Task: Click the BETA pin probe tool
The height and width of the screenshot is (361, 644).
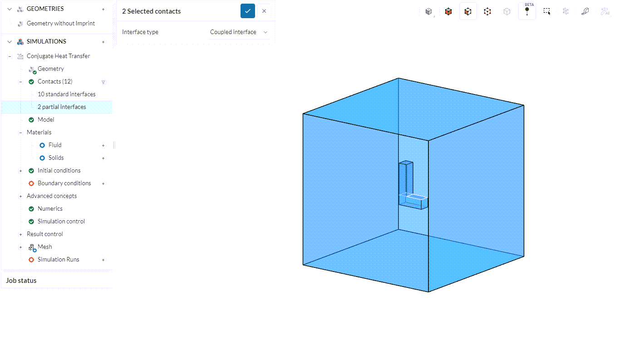Action: pos(527,12)
